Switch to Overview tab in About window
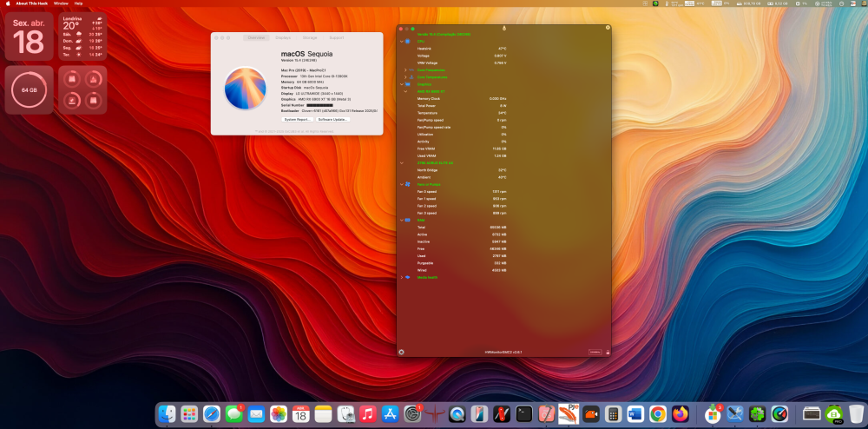868x429 pixels. 256,37
